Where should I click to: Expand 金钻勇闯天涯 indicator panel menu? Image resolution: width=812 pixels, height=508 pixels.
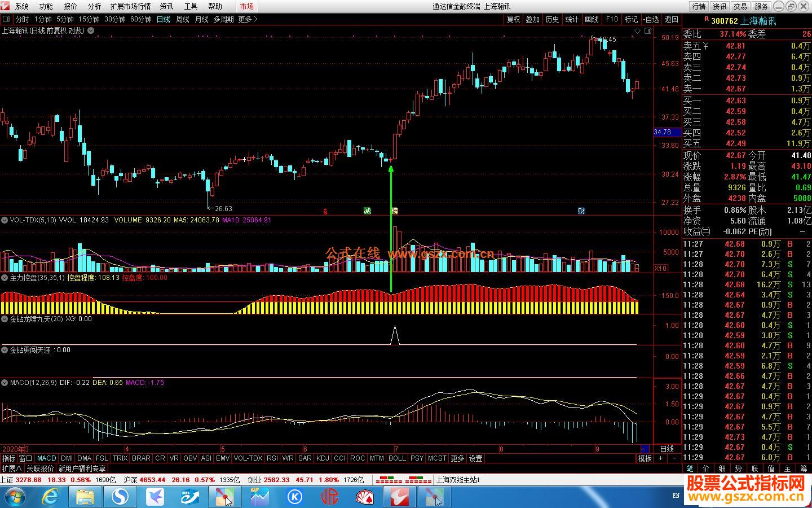coord(5,350)
